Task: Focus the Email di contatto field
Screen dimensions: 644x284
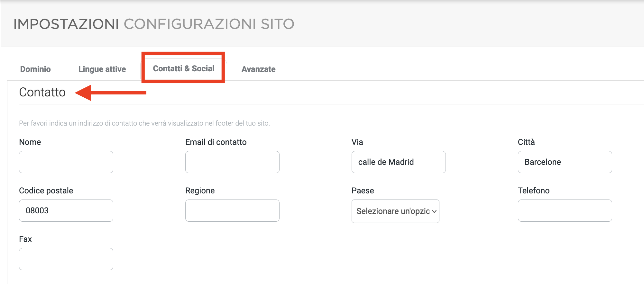Action: point(232,162)
